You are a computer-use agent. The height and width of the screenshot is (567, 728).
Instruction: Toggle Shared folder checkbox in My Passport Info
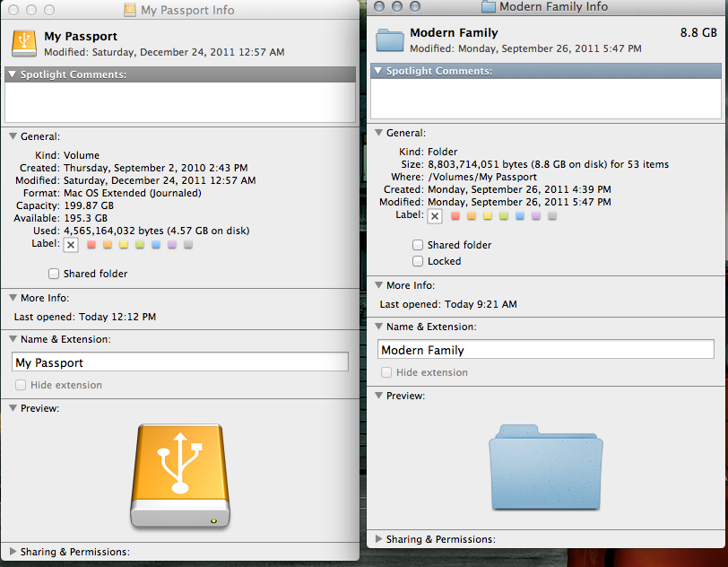click(x=54, y=274)
